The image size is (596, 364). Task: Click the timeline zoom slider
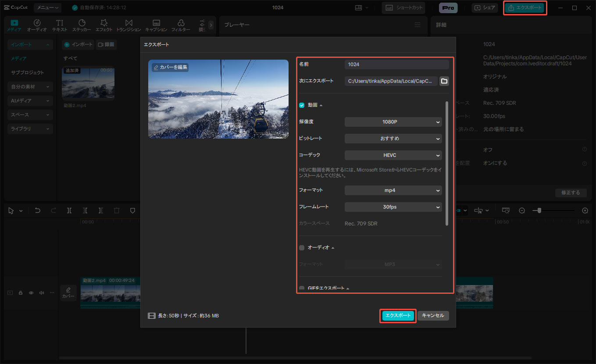[x=553, y=211]
